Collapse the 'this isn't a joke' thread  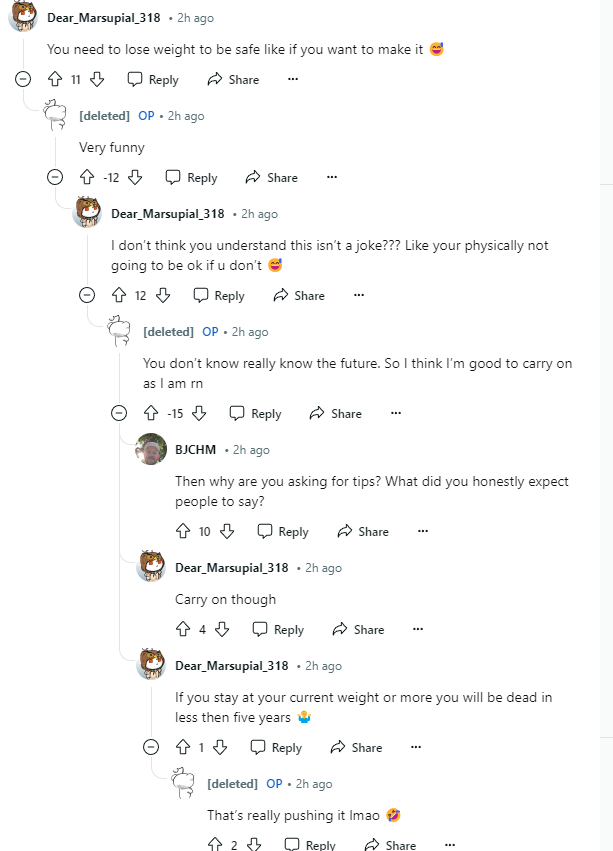(x=87, y=296)
